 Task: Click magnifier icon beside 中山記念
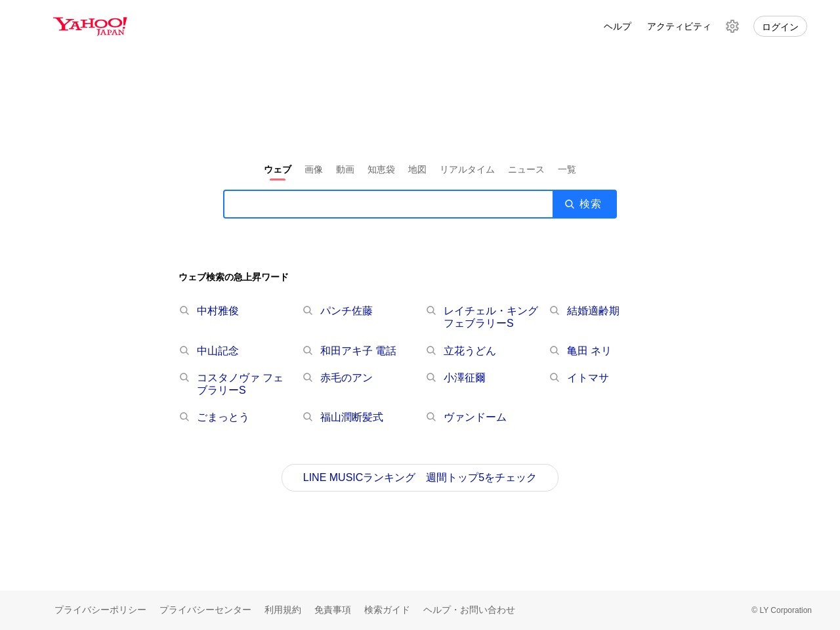coord(184,350)
